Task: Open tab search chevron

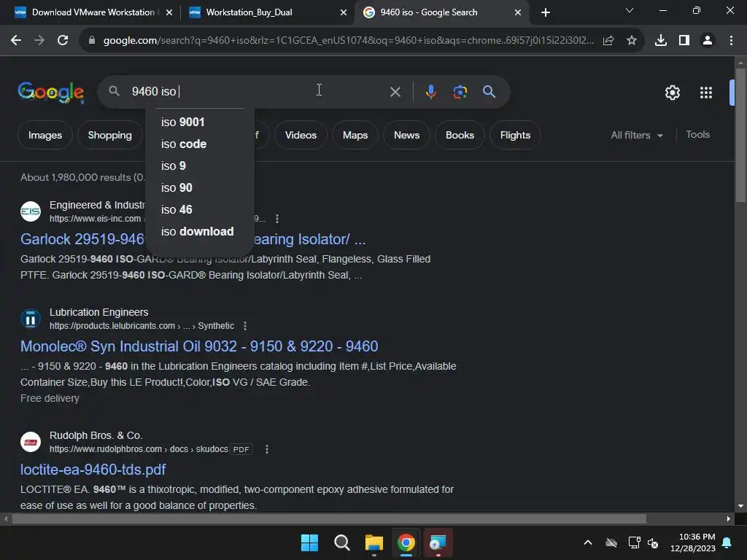Action: (x=630, y=10)
